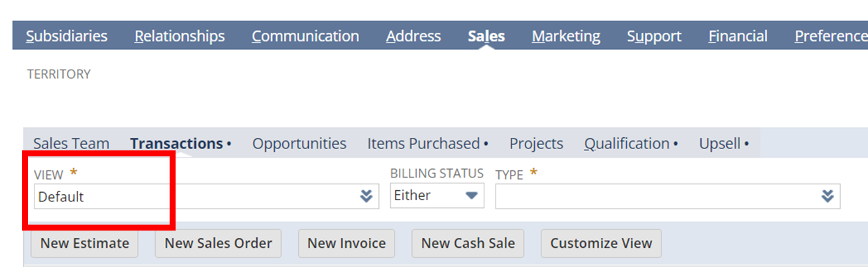This screenshot has height=267, width=868.
Task: Create a New Sales Order
Action: [x=218, y=243]
